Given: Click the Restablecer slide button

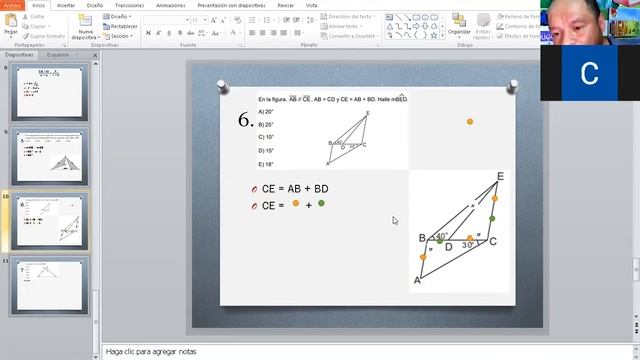Looking at the screenshot, I should (x=120, y=27).
